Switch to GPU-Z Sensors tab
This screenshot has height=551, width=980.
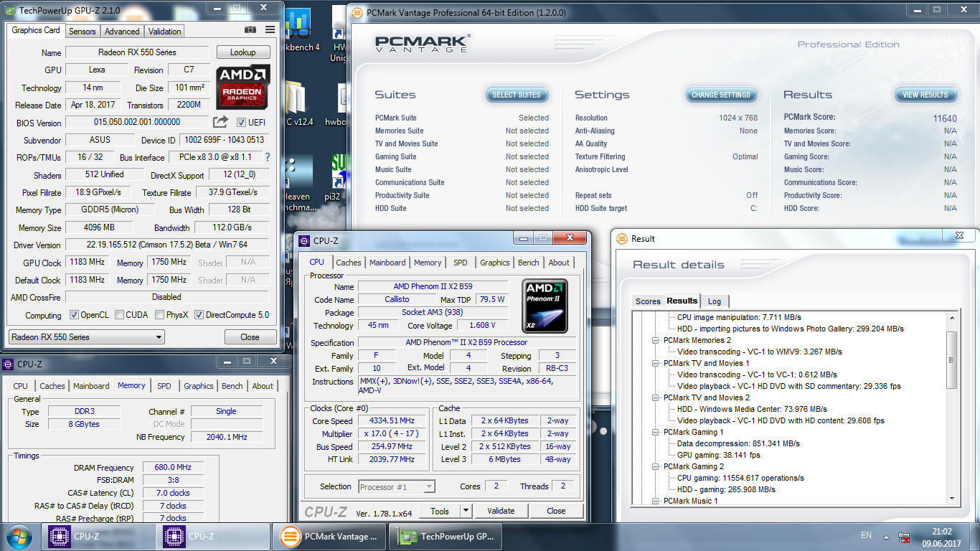click(82, 32)
